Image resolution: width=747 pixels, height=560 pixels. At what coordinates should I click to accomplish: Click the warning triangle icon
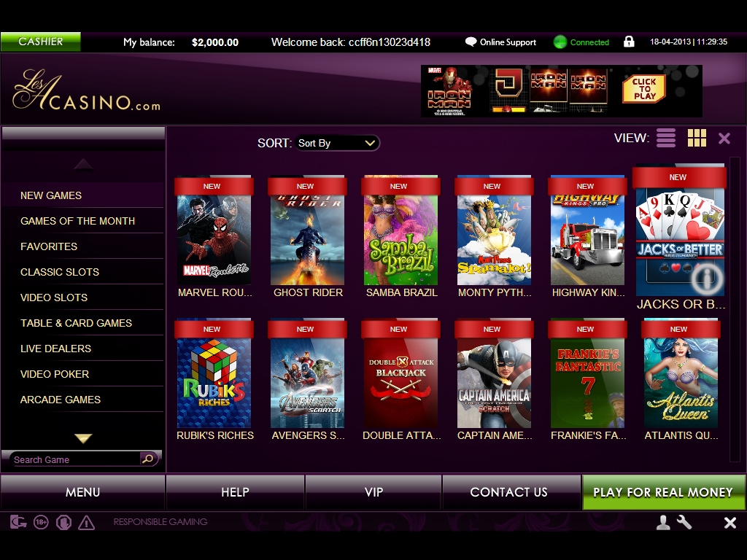pyautogui.click(x=86, y=522)
